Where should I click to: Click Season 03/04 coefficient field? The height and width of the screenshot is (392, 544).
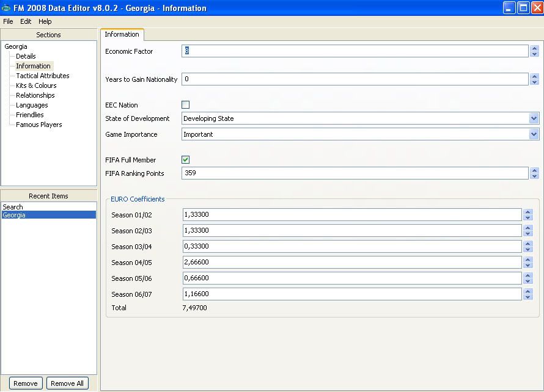point(352,247)
